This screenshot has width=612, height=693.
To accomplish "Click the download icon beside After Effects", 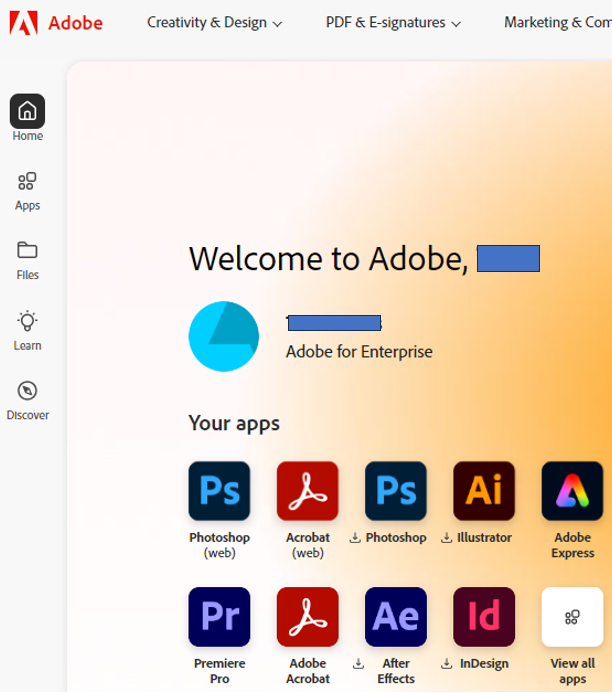I will point(358,664).
